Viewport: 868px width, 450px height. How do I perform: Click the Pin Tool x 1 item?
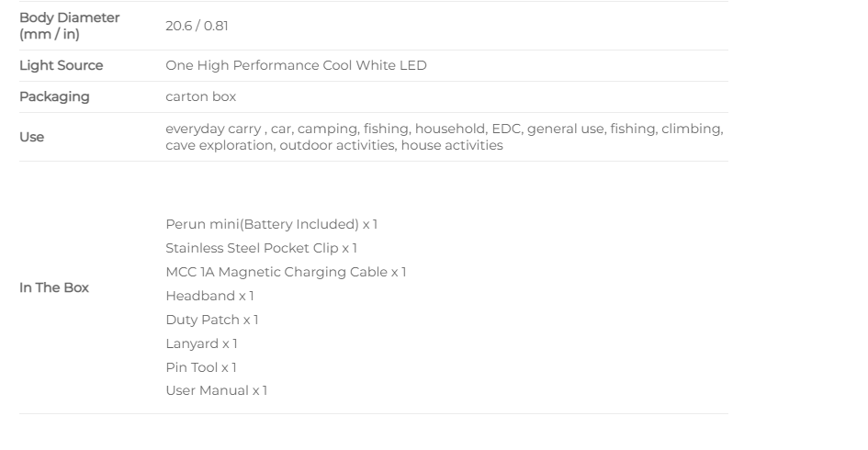click(x=201, y=367)
